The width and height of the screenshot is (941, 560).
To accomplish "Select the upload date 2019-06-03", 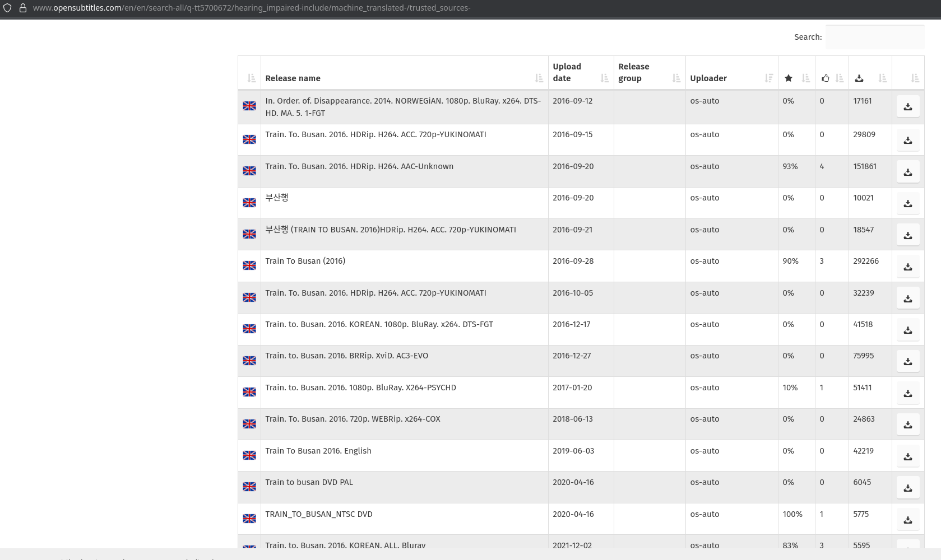I will 573,451.
